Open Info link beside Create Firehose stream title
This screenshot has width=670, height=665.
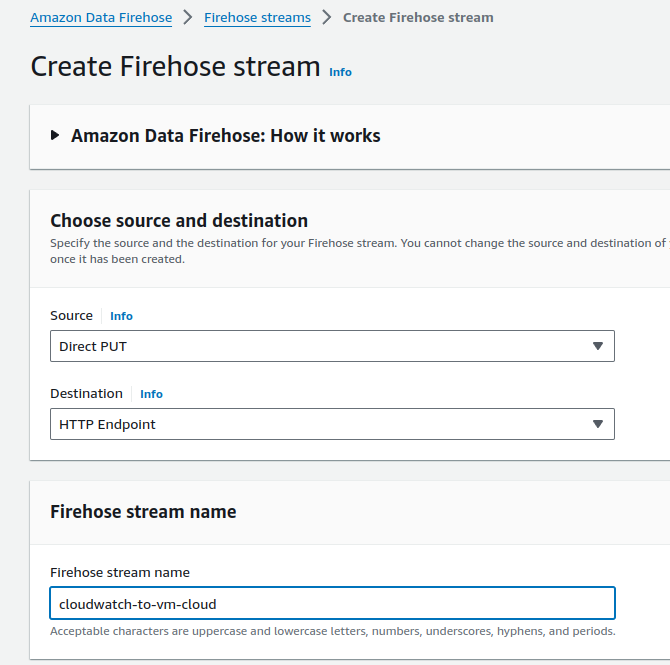(340, 72)
